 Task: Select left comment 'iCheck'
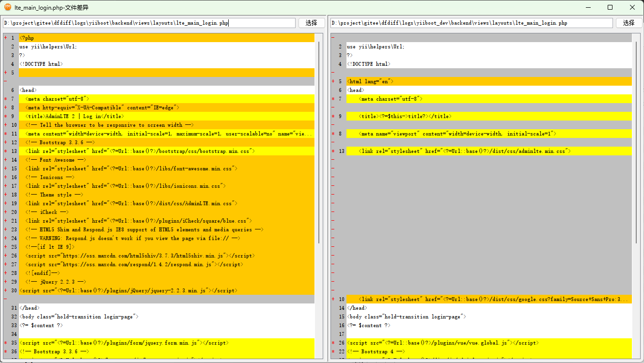pos(167,212)
